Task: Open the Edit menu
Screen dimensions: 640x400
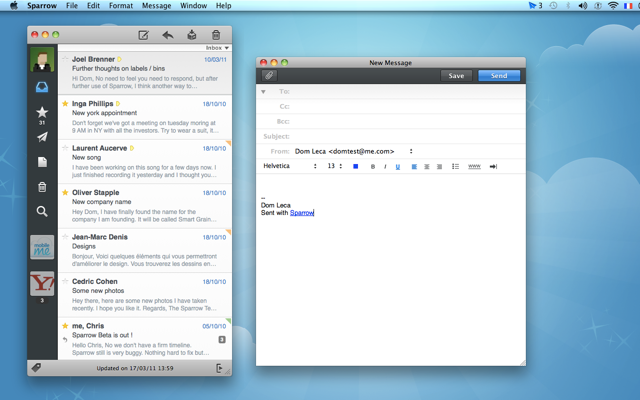Action: click(x=93, y=6)
